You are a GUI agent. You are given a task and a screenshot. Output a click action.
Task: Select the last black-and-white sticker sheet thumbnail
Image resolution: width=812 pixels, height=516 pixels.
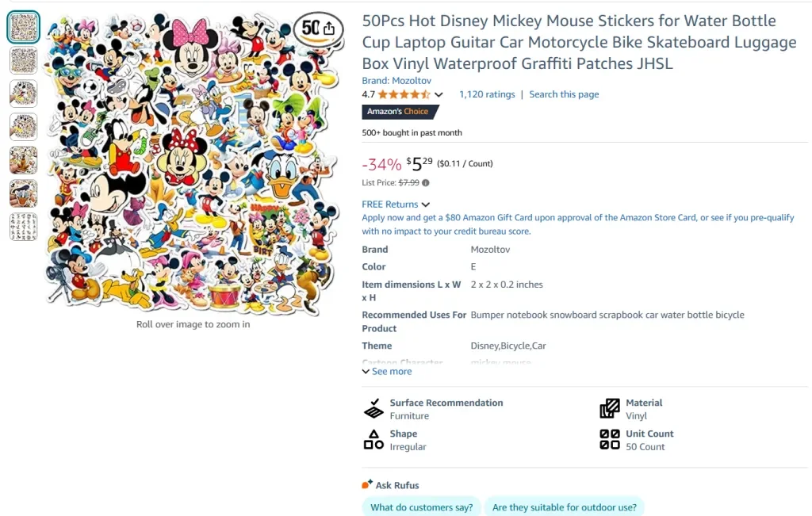pos(23,227)
